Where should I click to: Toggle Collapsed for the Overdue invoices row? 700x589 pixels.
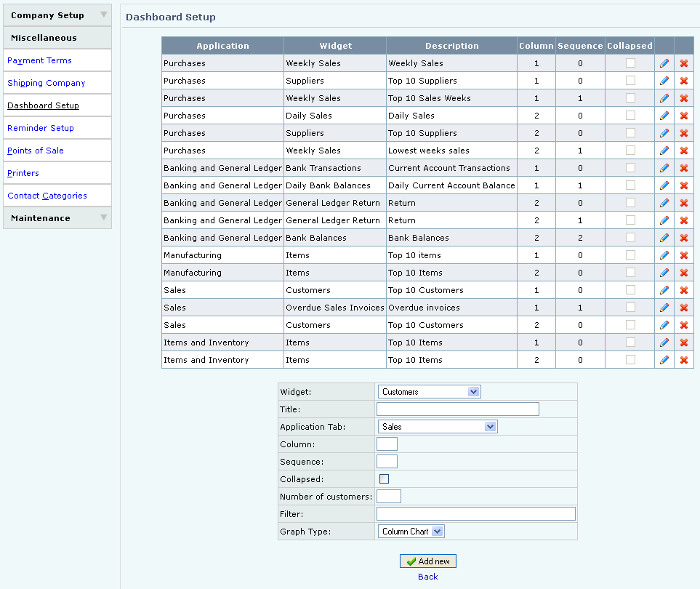click(x=630, y=308)
